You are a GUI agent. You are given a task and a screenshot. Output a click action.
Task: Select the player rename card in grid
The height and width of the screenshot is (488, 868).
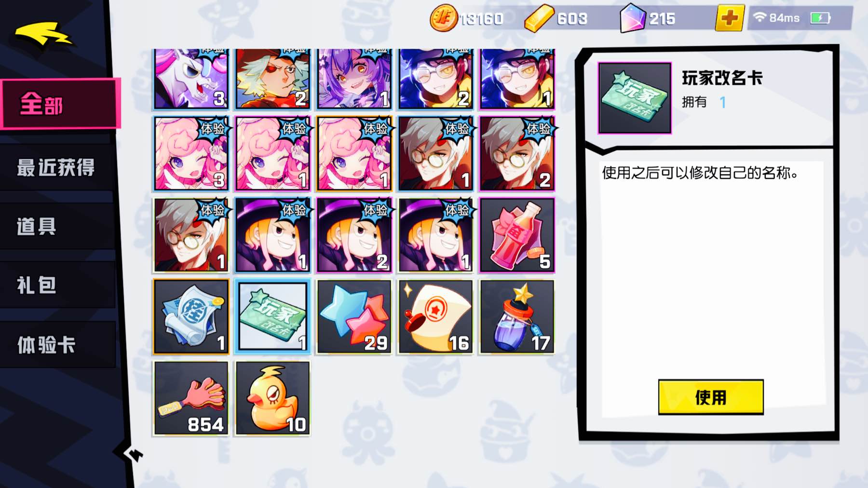[x=273, y=317]
